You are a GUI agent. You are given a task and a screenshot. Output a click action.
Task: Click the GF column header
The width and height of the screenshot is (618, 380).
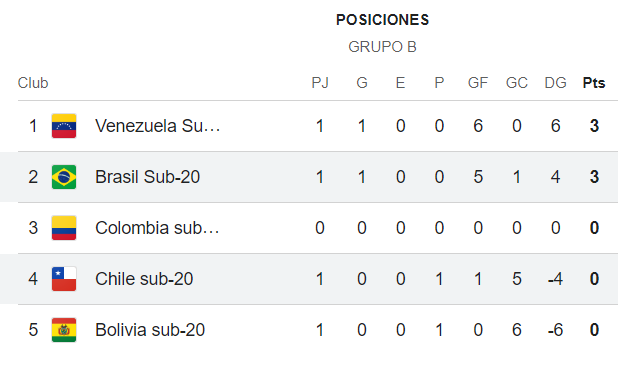[x=478, y=83]
